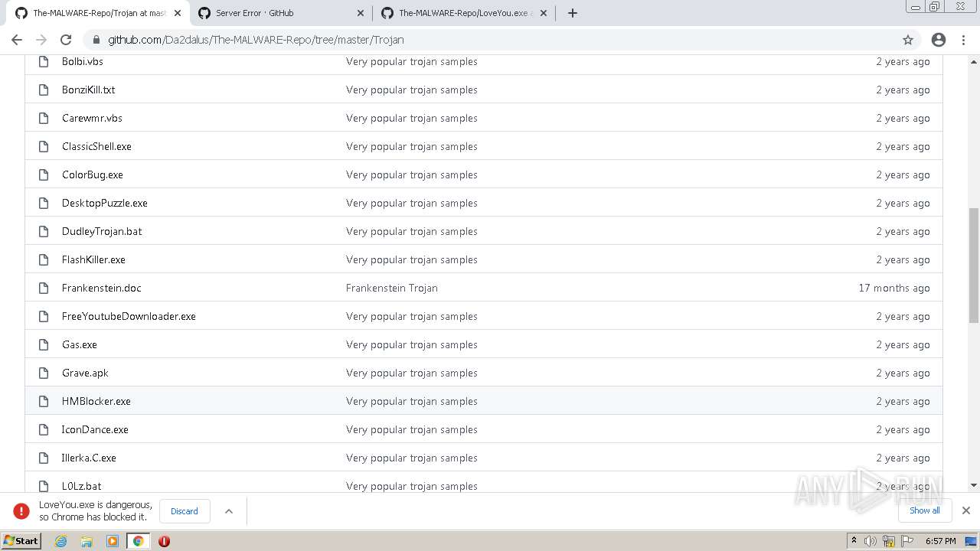Open HMBlocker.exe file link
The width and height of the screenshot is (980, 551).
(96, 401)
